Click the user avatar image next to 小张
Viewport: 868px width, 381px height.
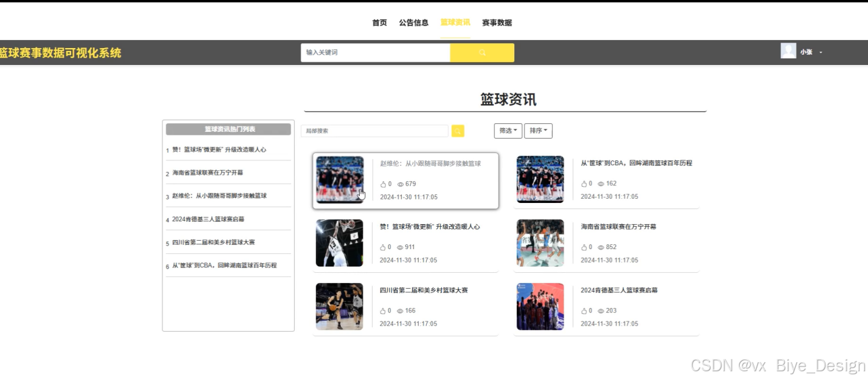point(788,51)
